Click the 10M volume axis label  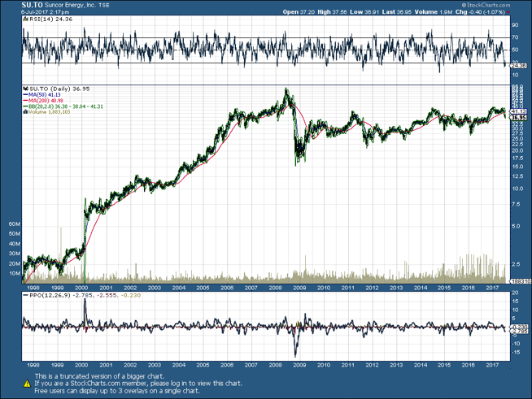(x=15, y=274)
